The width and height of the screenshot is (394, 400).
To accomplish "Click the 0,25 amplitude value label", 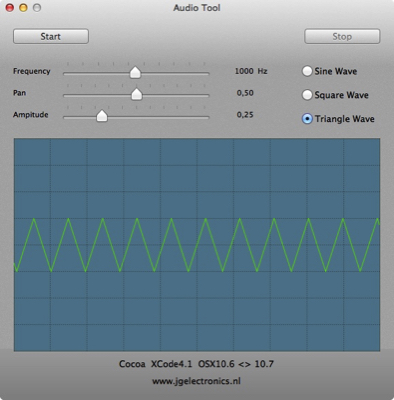I will coord(245,115).
